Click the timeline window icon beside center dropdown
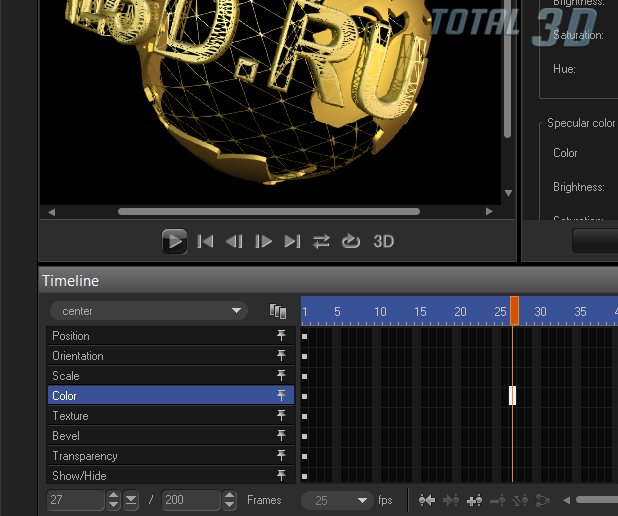Image resolution: width=618 pixels, height=516 pixels. pos(278,311)
